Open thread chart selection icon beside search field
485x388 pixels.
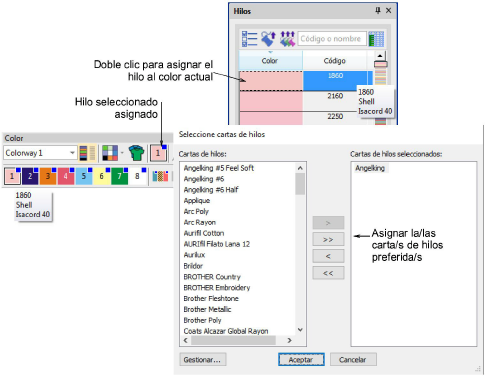[x=377, y=39]
